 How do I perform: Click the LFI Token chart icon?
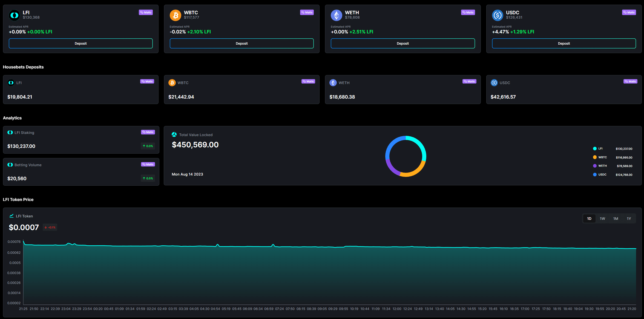tap(11, 216)
